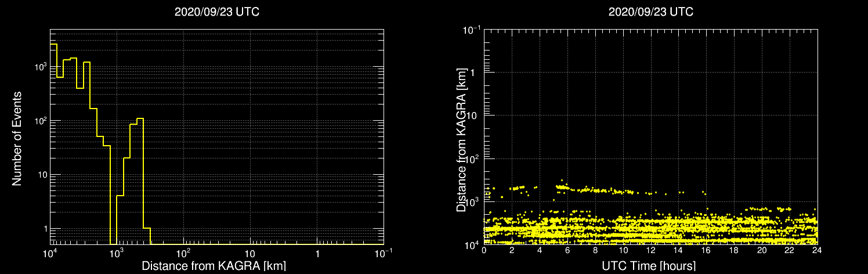
Task: Click the 1 tick on Number of Events axis
Action: 45,229
